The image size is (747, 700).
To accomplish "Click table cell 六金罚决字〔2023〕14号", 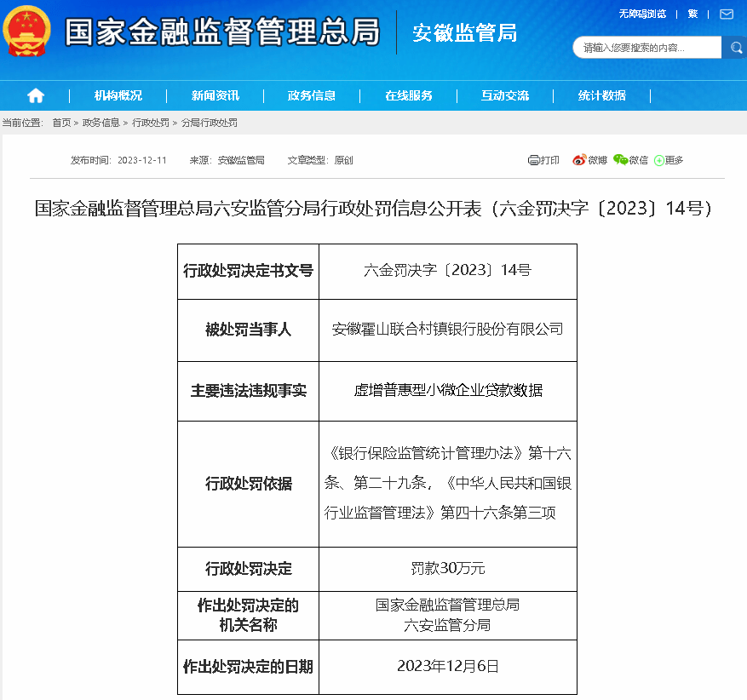I will coord(448,271).
